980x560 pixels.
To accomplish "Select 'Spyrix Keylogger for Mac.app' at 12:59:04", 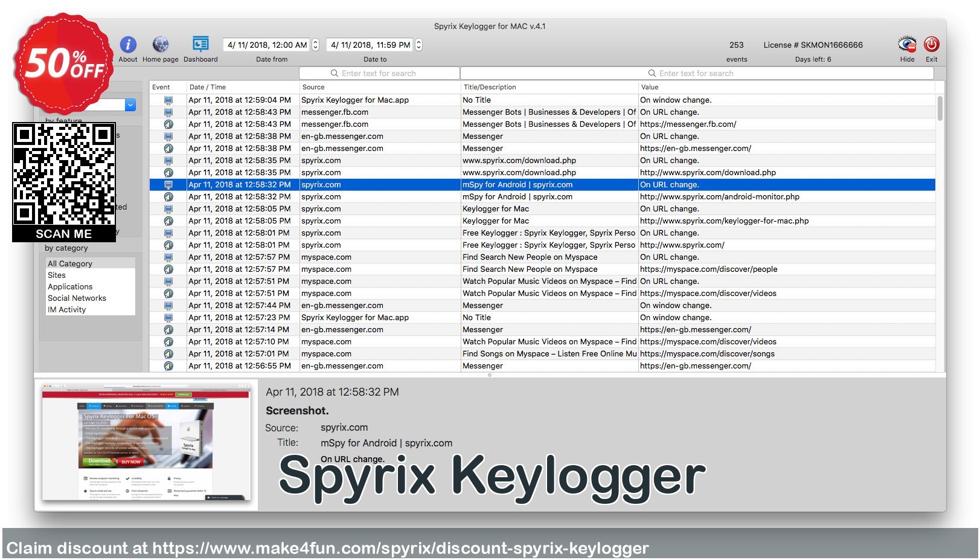I will [355, 100].
